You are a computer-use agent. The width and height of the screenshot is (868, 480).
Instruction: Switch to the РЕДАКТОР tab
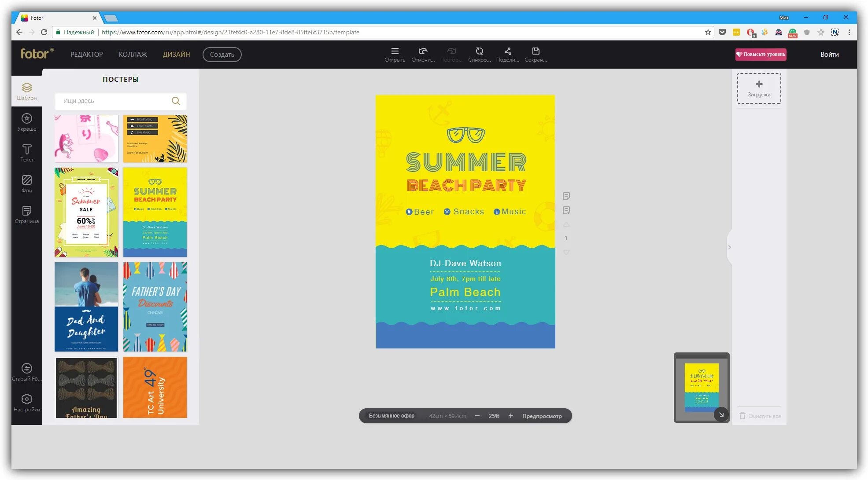pyautogui.click(x=86, y=55)
